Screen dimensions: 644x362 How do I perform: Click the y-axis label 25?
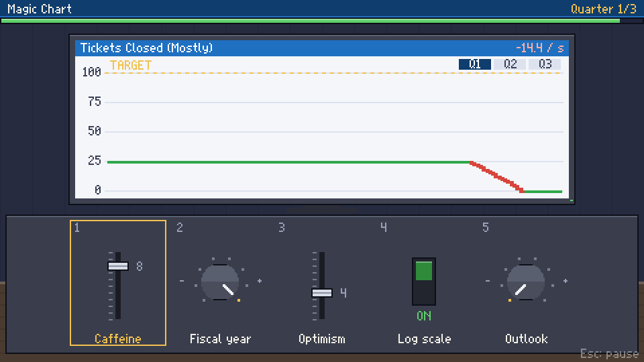tap(95, 160)
